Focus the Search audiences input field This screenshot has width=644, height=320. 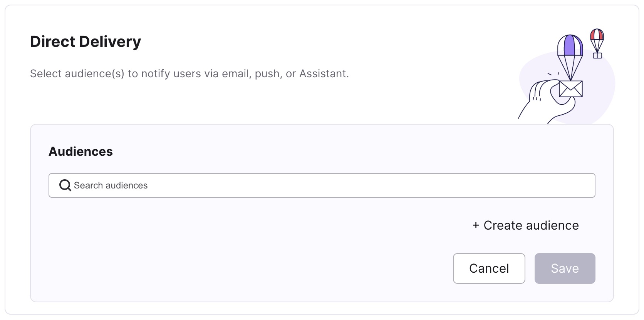coord(322,185)
